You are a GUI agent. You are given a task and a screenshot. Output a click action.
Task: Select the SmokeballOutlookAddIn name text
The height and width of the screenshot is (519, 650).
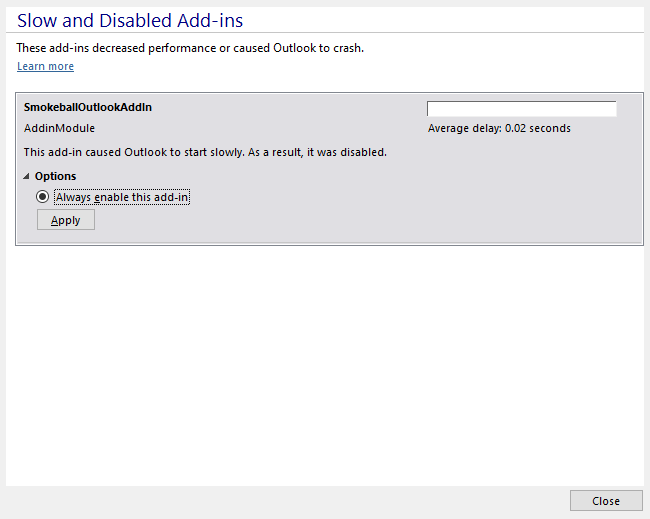[88, 107]
